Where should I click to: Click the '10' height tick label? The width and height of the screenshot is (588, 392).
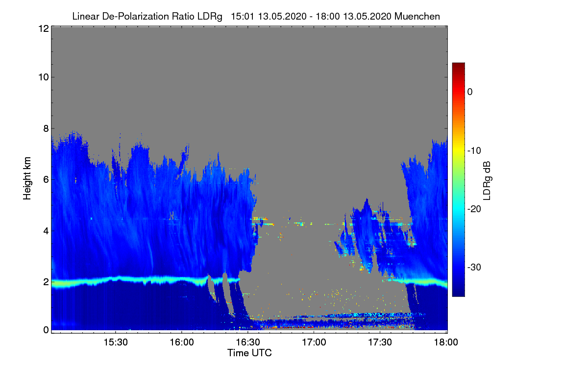(43, 76)
